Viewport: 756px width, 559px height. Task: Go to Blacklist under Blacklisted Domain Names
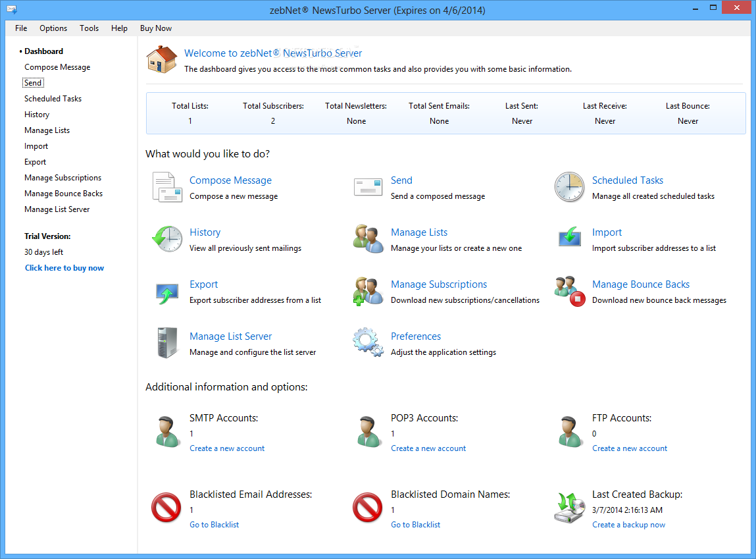click(416, 524)
